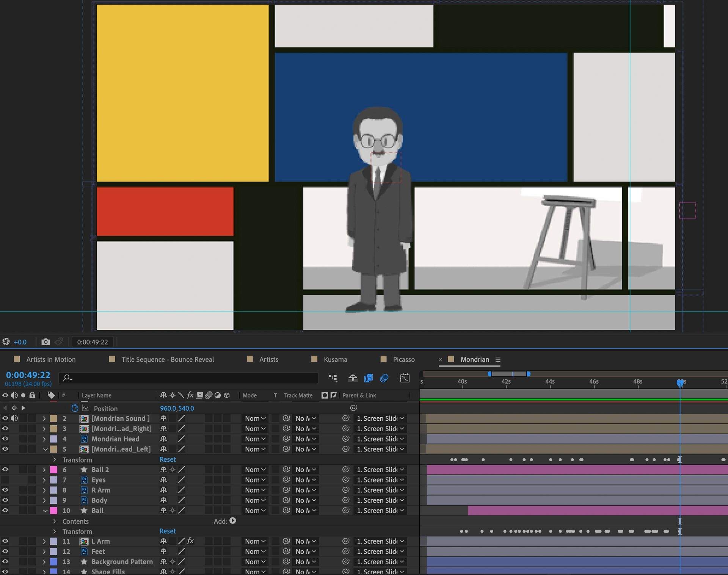Click the time navigator end handle

(528, 374)
